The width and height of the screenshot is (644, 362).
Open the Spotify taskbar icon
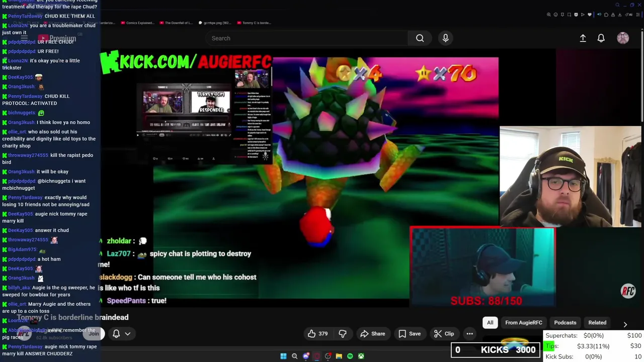click(350, 356)
